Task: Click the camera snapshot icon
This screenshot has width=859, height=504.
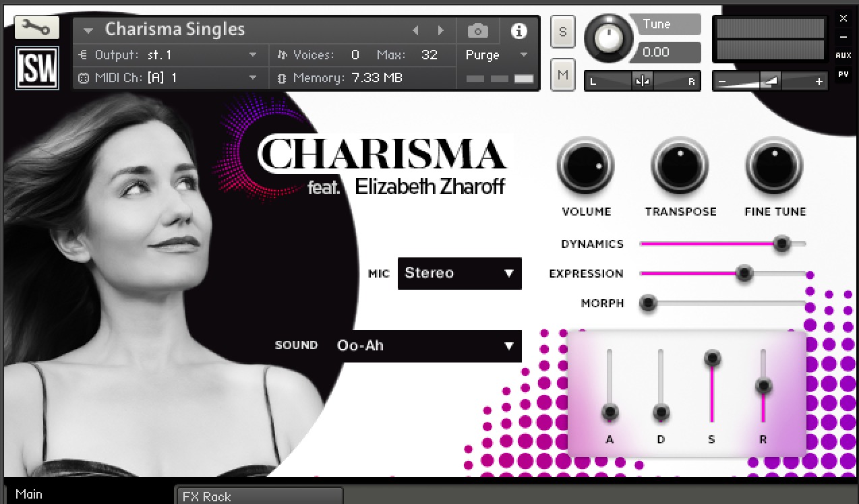Action: tap(477, 30)
